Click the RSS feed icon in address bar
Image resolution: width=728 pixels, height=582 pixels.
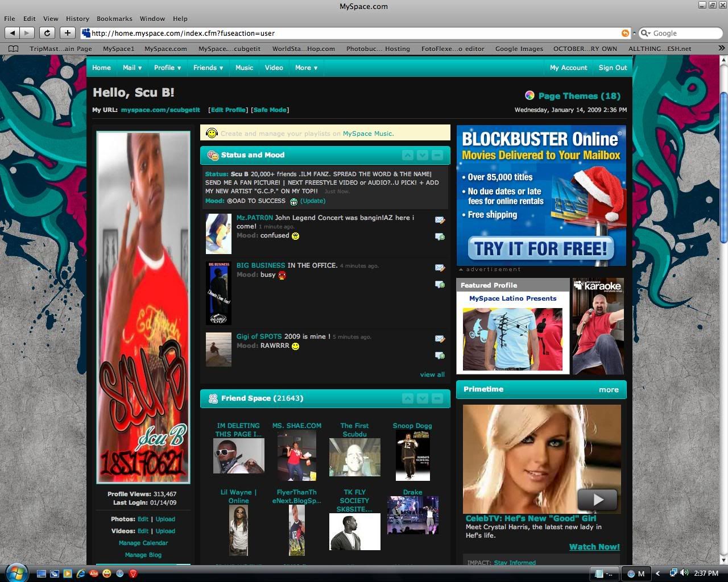click(x=626, y=34)
